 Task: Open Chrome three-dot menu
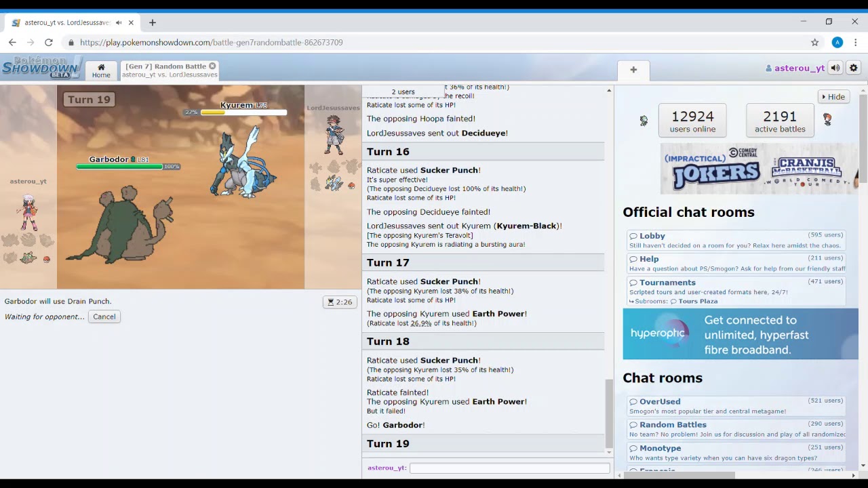(856, 42)
